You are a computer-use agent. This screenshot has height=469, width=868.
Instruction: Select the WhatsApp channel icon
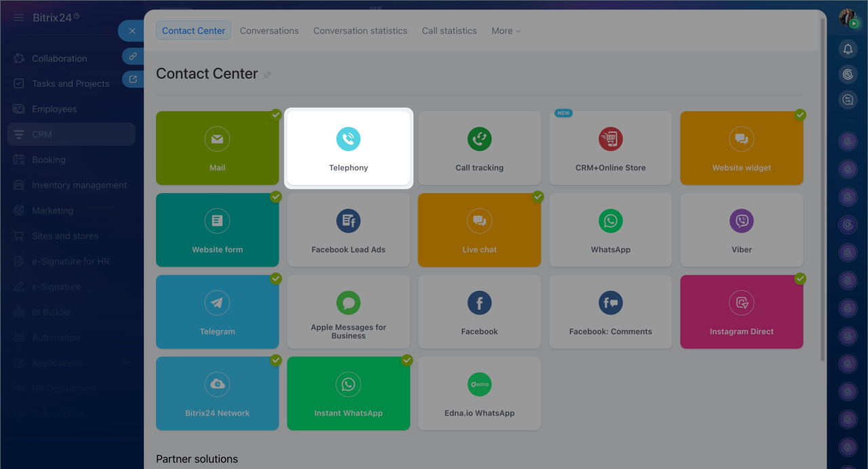(x=610, y=221)
